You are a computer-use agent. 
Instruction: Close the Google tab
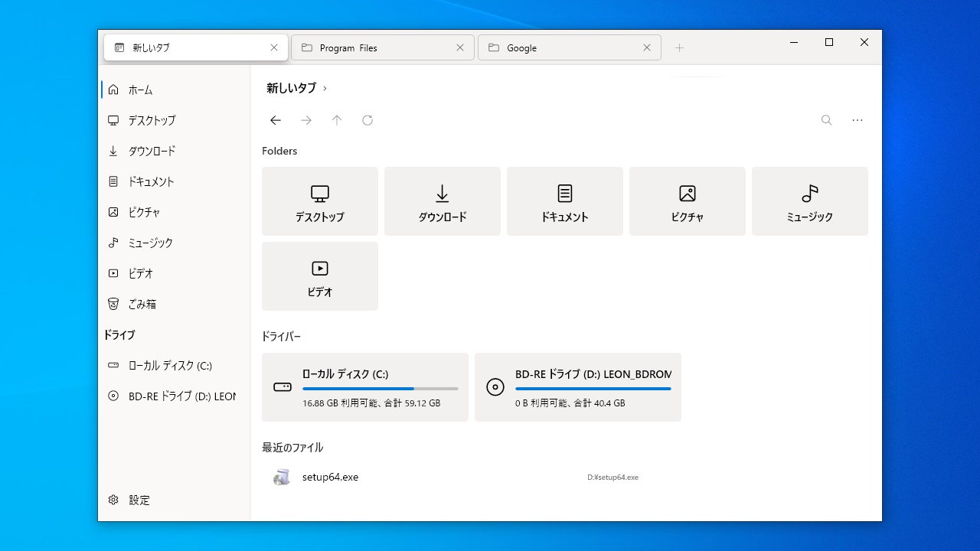[x=647, y=47]
